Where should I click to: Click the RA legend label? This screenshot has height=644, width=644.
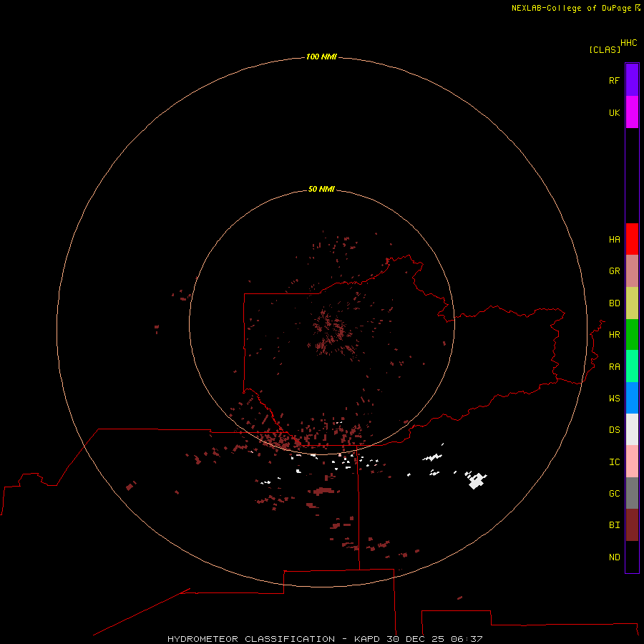pyautogui.click(x=614, y=367)
